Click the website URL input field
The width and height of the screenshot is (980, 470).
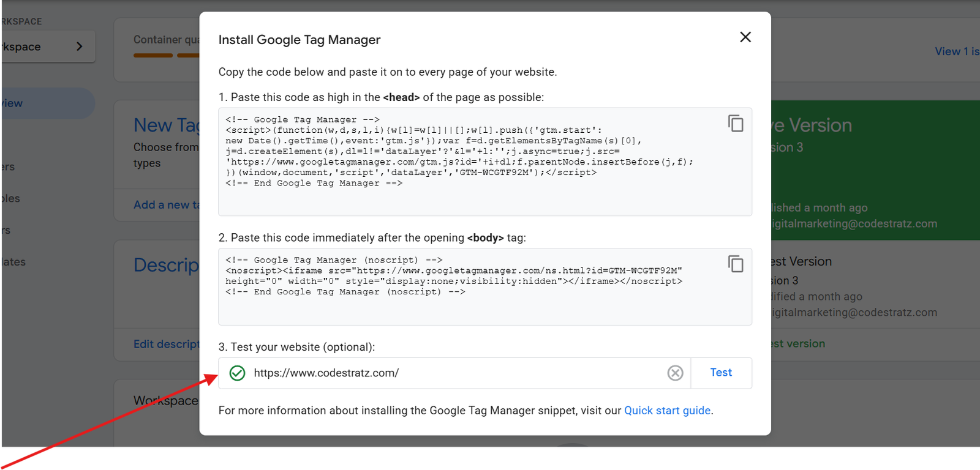454,373
